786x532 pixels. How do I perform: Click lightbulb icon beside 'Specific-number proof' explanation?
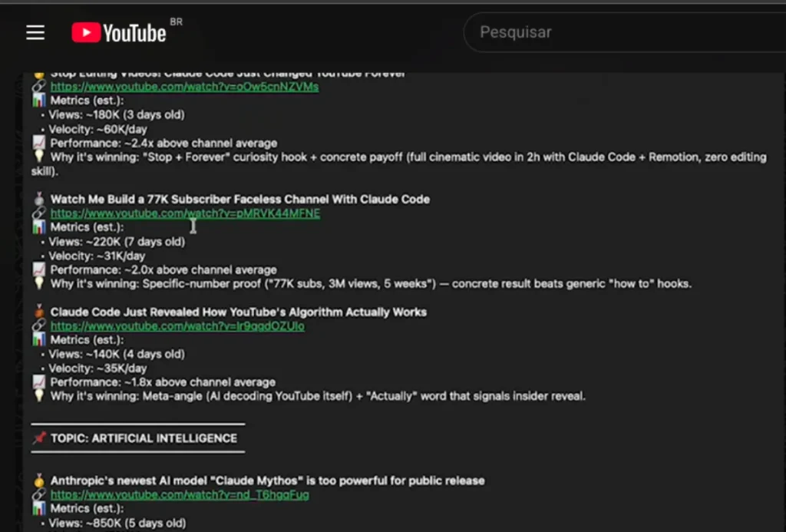39,283
